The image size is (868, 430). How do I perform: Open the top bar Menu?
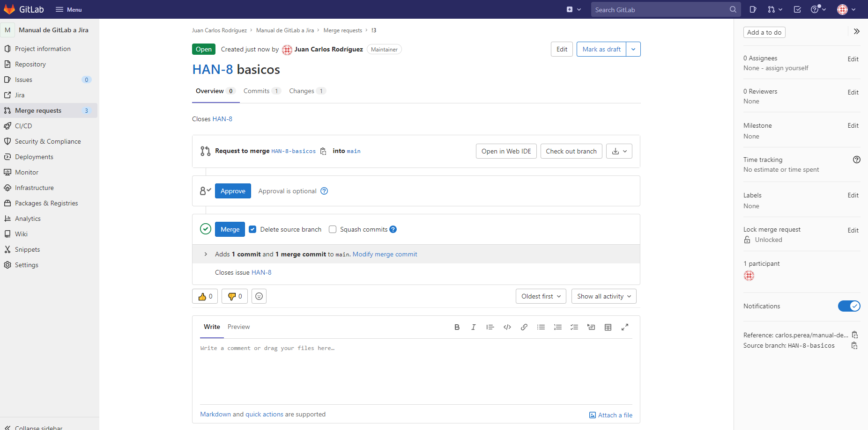(x=68, y=9)
